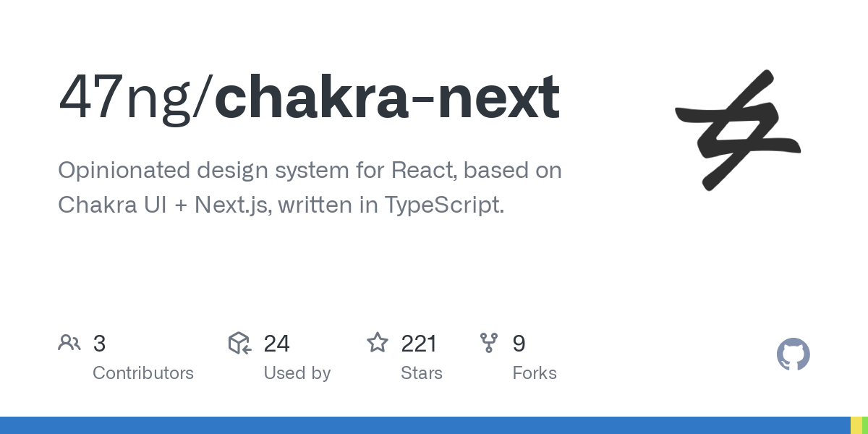This screenshot has height=434, width=868.
Task: Click the yellow language bar segment
Action: tap(856, 425)
